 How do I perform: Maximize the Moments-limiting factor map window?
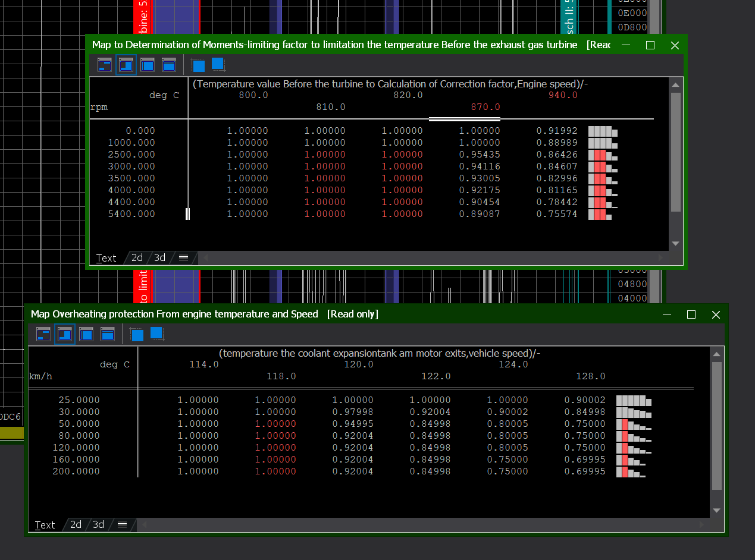tap(650, 45)
